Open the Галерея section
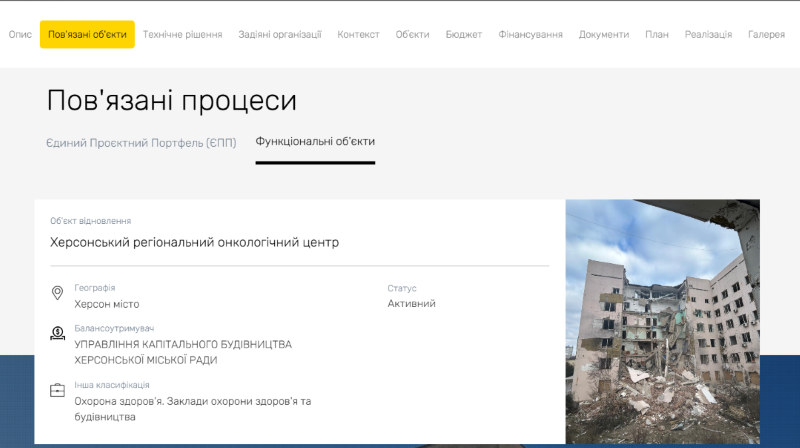This screenshot has height=448, width=800. tap(766, 34)
